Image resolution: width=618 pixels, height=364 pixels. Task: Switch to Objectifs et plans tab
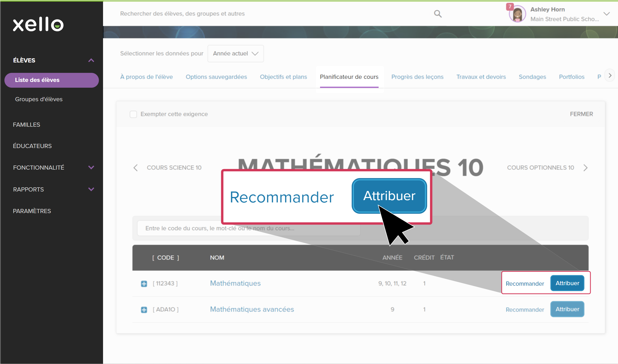(x=283, y=77)
